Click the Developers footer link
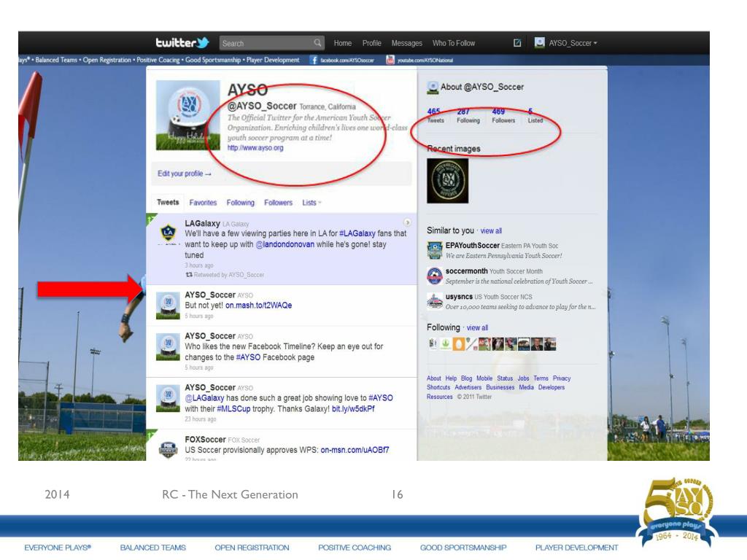747x560 pixels. click(551, 387)
